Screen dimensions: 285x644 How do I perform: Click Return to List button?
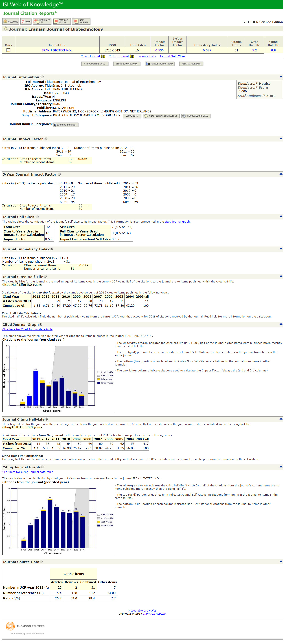coord(42,21)
